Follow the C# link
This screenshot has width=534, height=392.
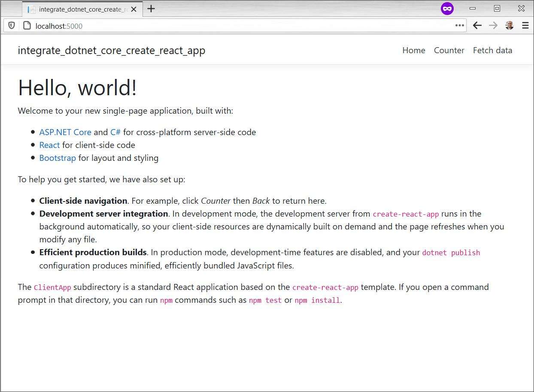click(115, 132)
